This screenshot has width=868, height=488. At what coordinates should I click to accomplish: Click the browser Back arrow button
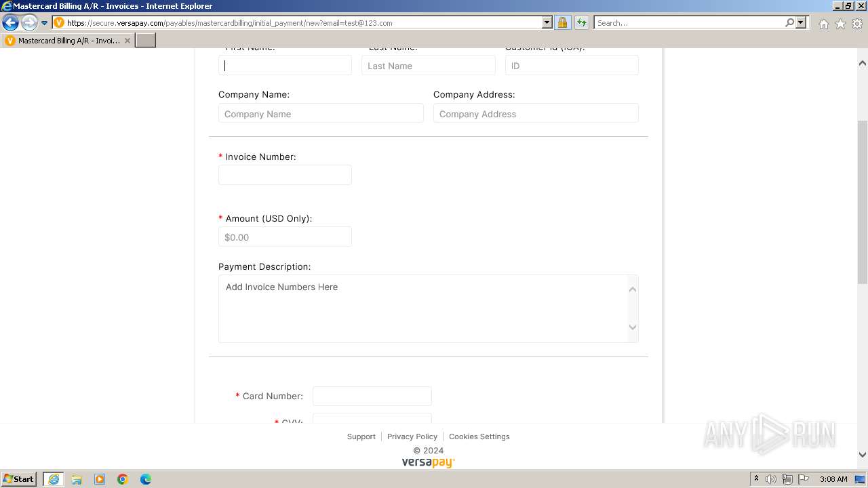(x=11, y=23)
